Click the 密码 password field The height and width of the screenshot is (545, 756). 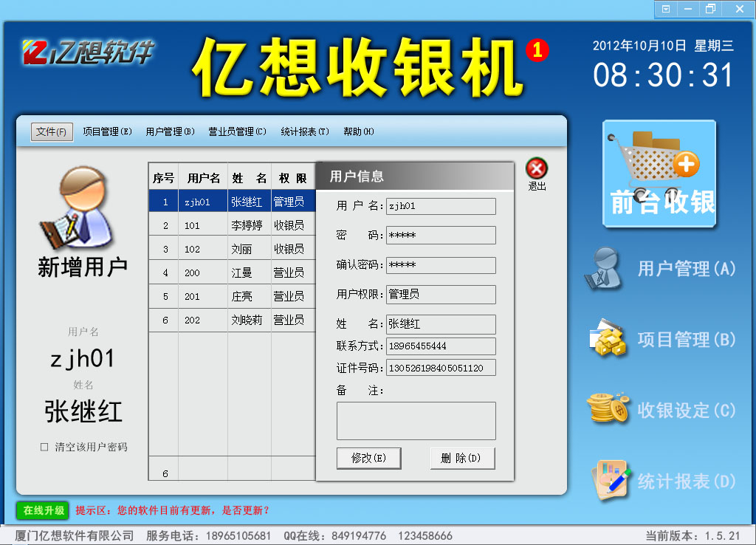pyautogui.click(x=441, y=236)
